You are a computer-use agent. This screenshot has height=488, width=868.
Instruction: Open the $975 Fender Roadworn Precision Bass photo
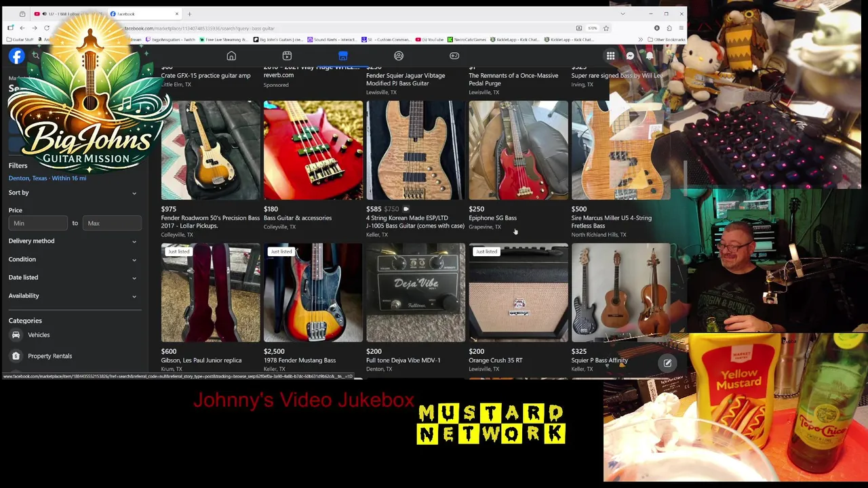click(x=210, y=150)
